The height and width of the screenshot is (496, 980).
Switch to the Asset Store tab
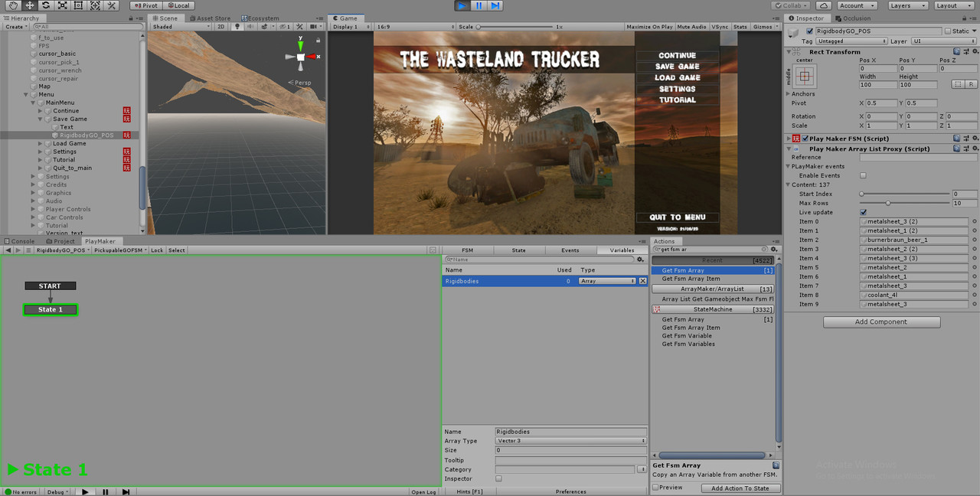click(210, 18)
